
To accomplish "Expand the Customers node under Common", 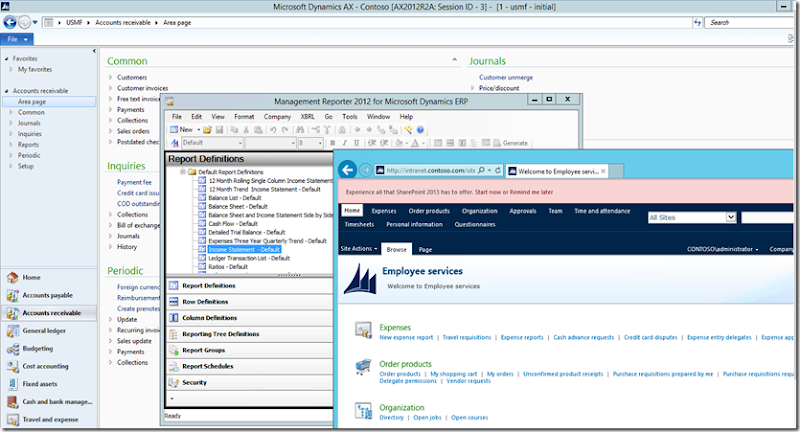I will tap(110, 77).
